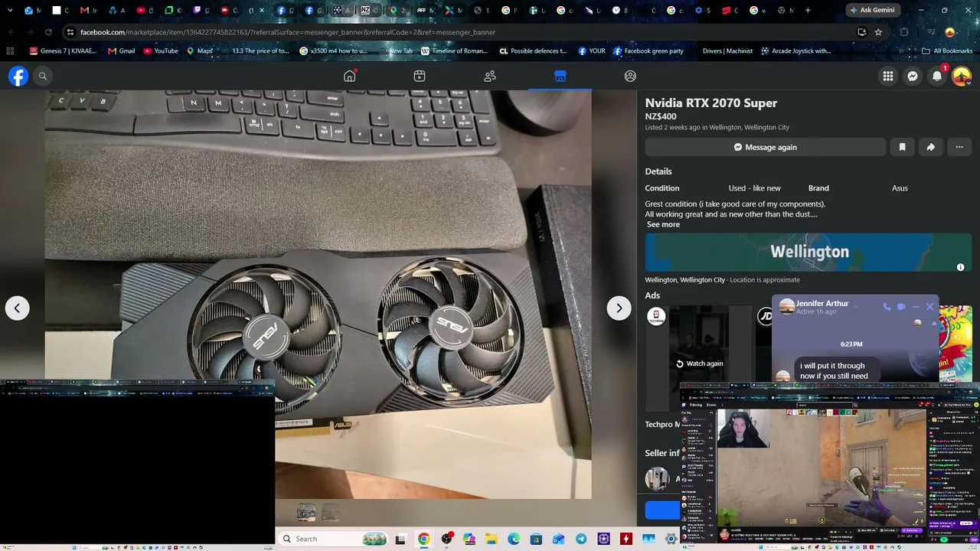Click Watch again on the ad video
Screen dimensions: 980x551
[699, 364]
